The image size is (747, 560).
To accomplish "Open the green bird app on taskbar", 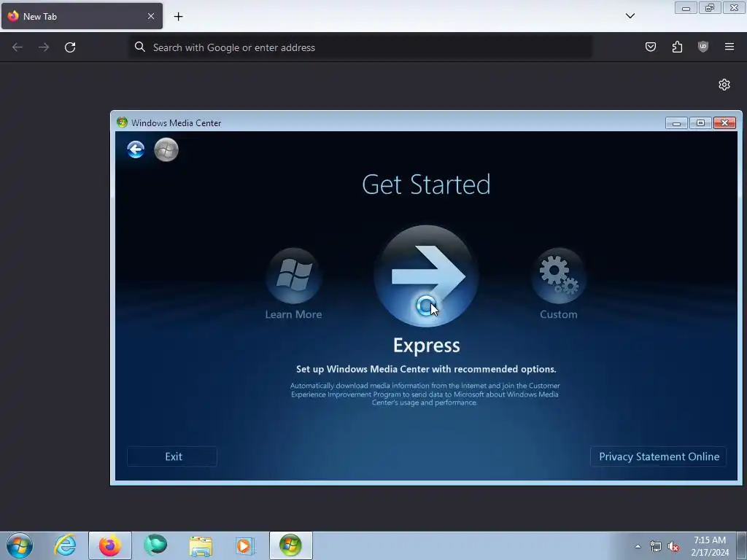I will (x=155, y=545).
